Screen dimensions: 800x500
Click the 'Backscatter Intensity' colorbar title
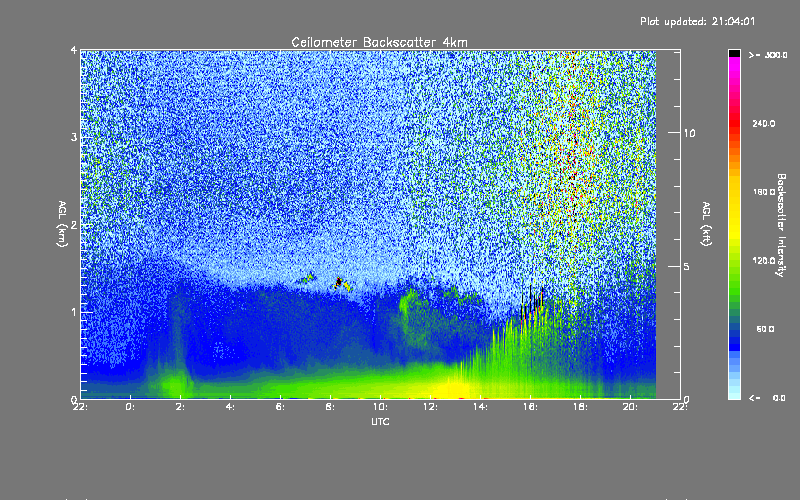click(x=781, y=225)
